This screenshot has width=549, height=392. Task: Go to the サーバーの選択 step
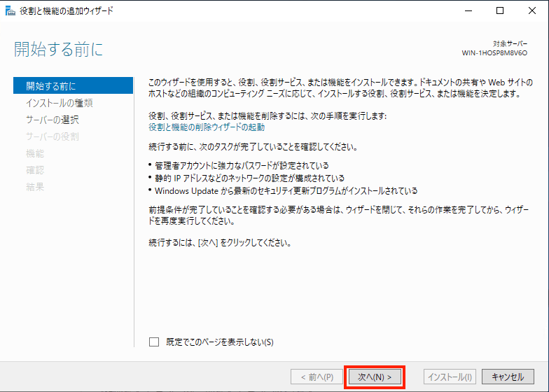click(52, 120)
